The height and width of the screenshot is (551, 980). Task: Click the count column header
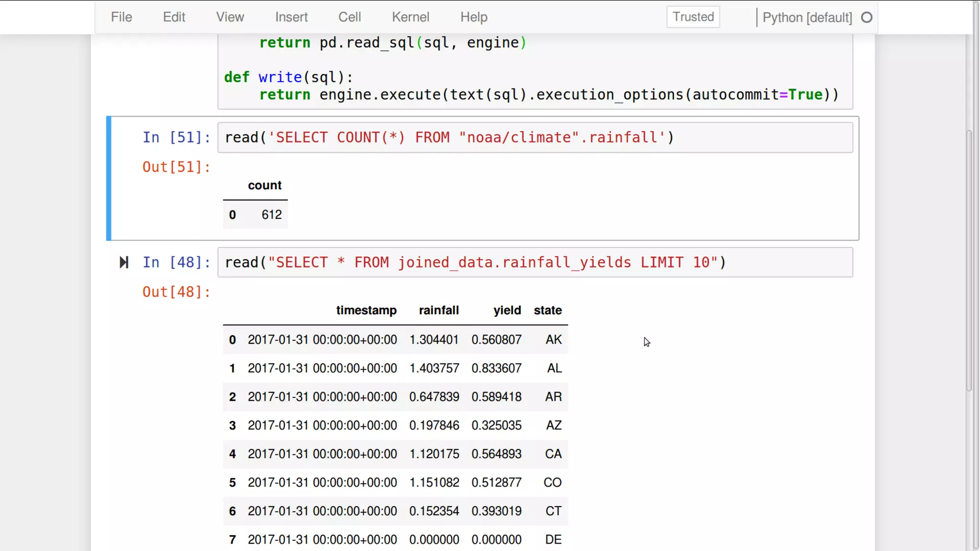tap(264, 186)
